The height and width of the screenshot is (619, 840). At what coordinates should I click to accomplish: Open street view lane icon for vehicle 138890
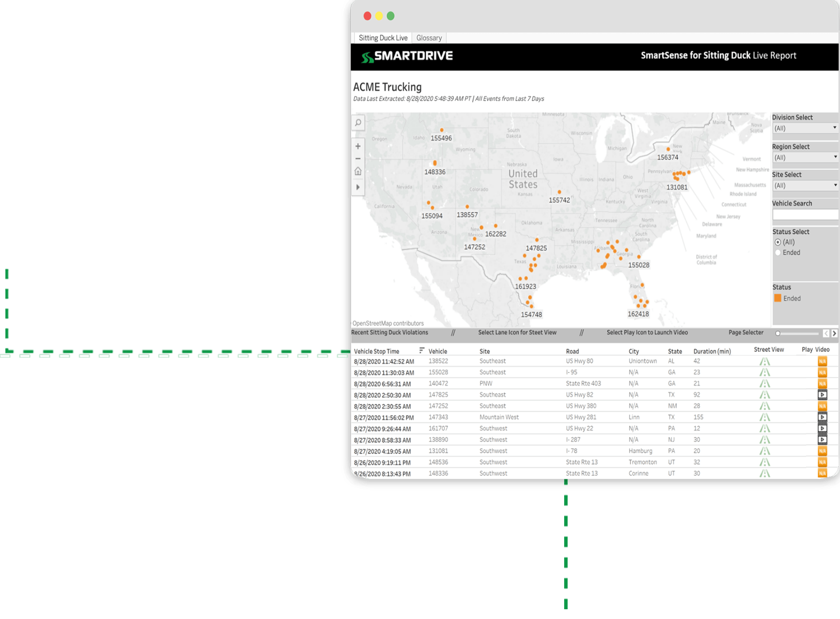[764, 440]
